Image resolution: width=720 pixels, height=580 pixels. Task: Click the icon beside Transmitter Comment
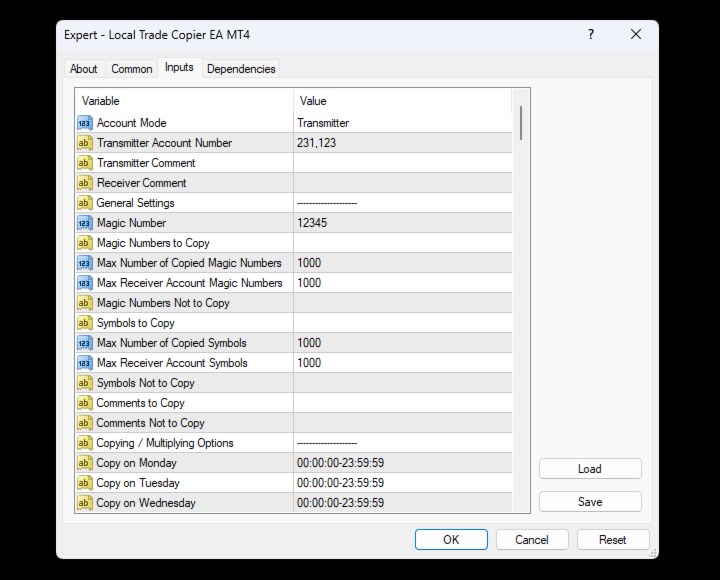pos(84,163)
